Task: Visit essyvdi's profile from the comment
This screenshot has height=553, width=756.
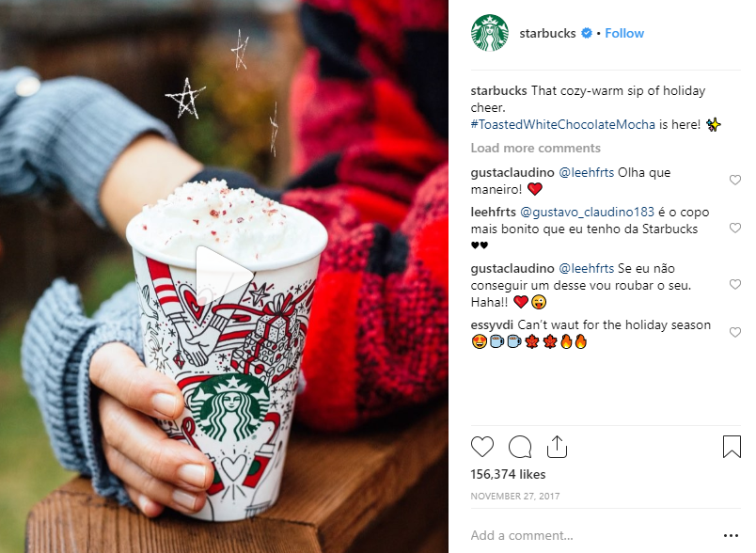Action: click(492, 325)
